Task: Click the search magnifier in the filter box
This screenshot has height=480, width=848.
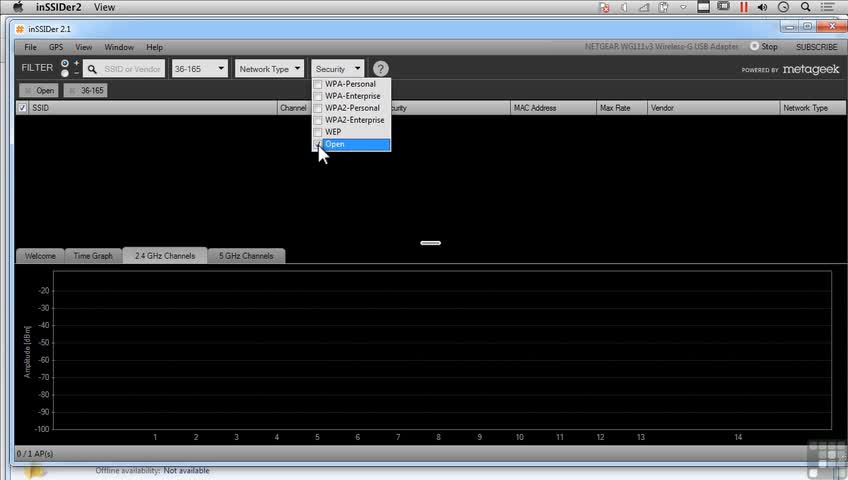Action: coord(92,69)
